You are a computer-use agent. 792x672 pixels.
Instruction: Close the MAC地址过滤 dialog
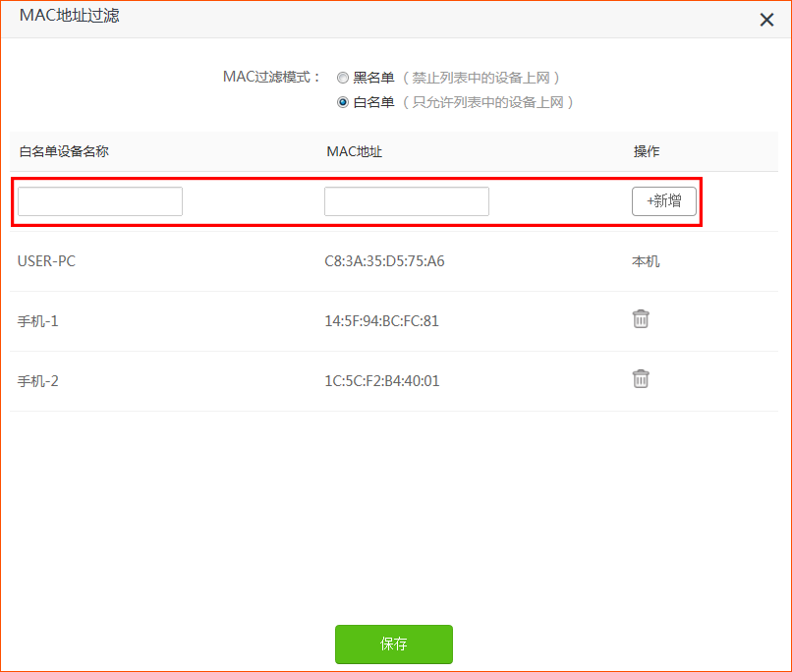[766, 20]
